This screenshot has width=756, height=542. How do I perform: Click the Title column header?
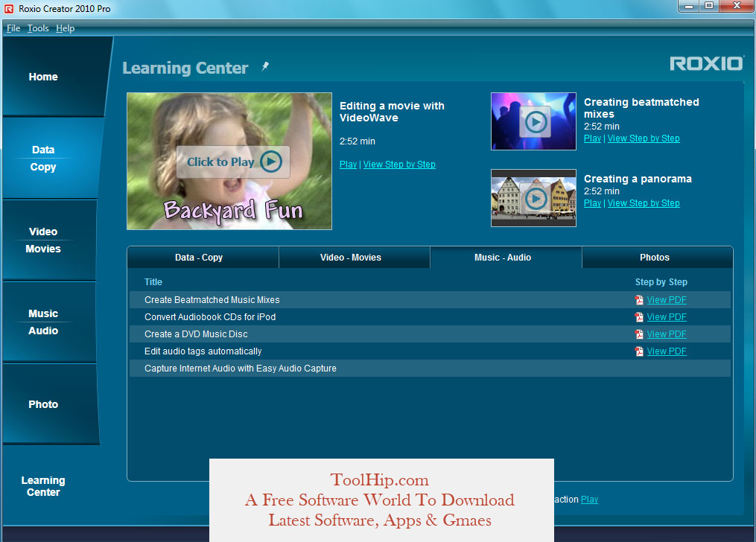coord(153,282)
